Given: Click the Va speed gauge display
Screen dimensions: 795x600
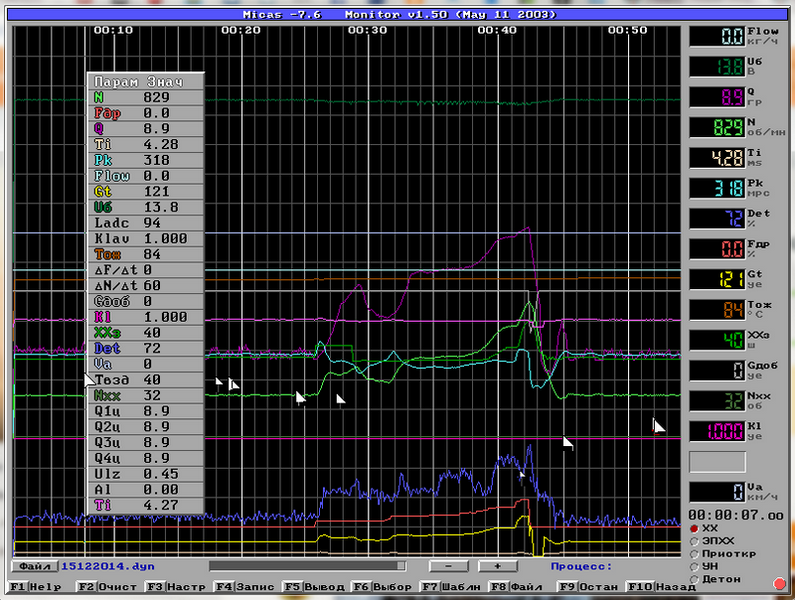Looking at the screenshot, I should (x=717, y=492).
